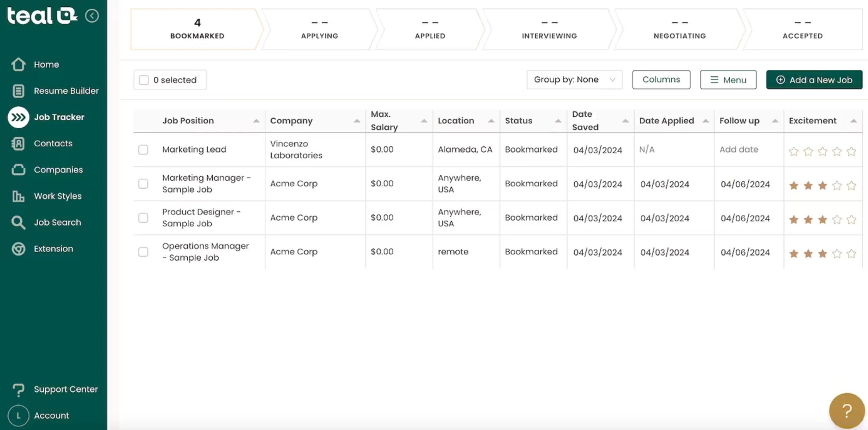Collapse the sidebar with the chevron arrow
The height and width of the screenshot is (430, 868).
(92, 16)
